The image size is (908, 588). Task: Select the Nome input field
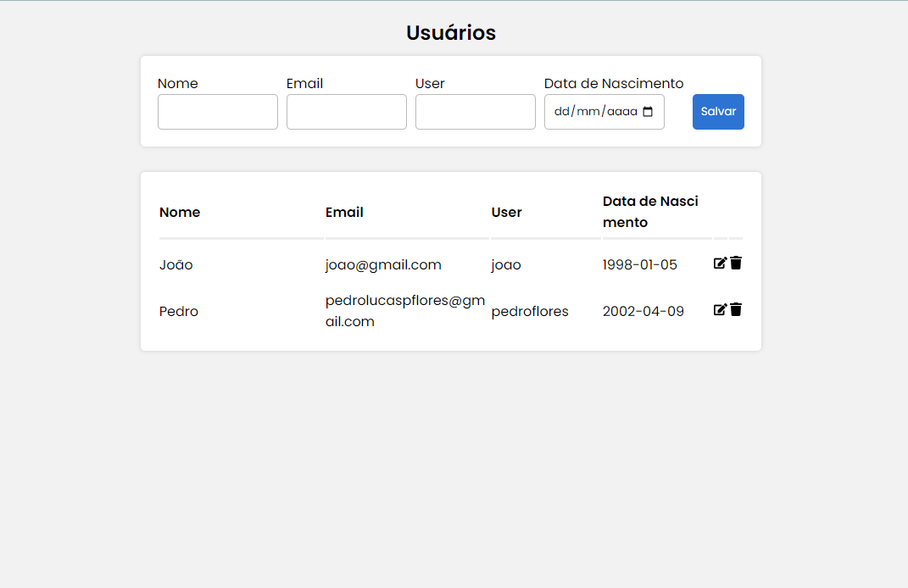[x=217, y=111]
